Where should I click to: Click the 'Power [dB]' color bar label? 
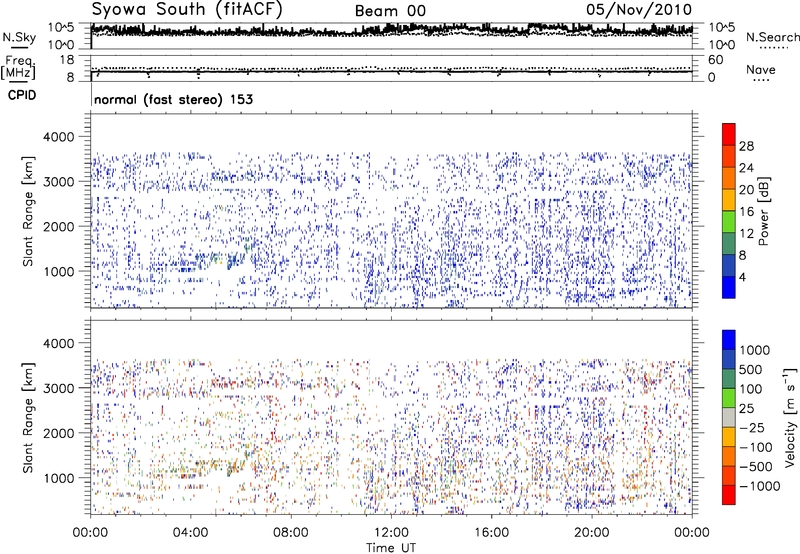[x=764, y=211]
